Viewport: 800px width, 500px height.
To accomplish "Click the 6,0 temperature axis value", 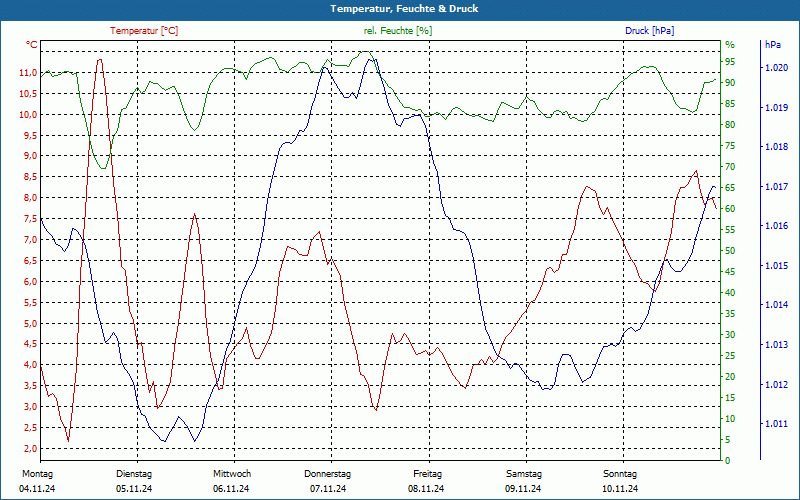I will (x=30, y=282).
